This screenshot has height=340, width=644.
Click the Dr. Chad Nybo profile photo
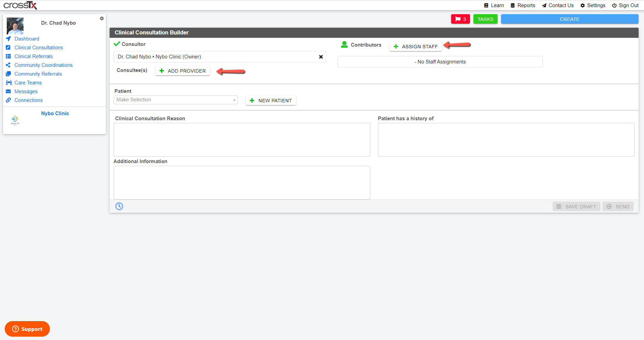coord(15,26)
